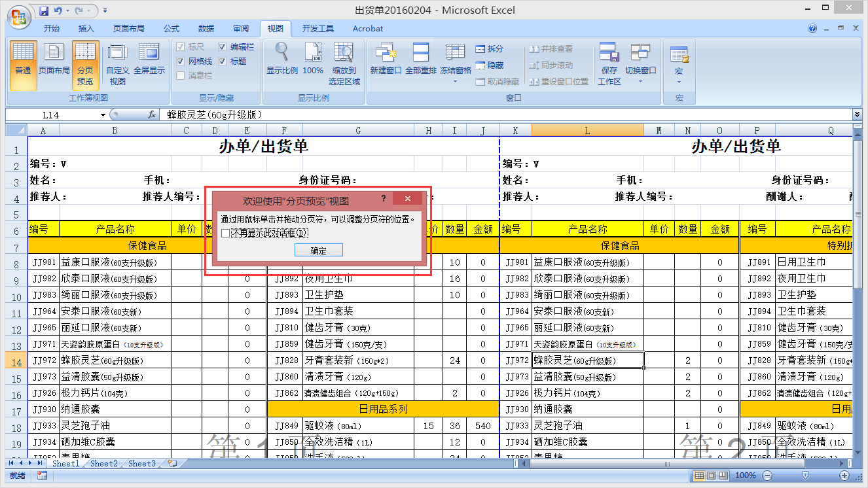Close the Page Break Preview welcome dialog
The height and width of the screenshot is (488, 868).
[408, 199]
